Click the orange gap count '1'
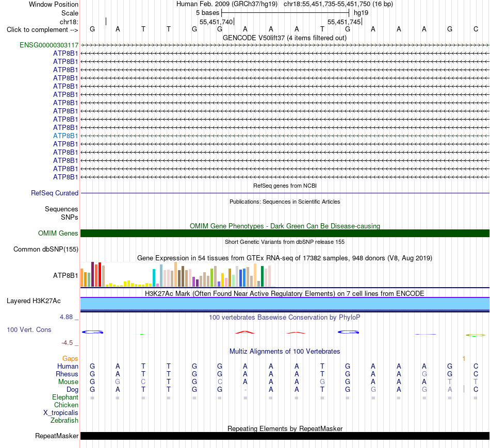 click(x=464, y=358)
